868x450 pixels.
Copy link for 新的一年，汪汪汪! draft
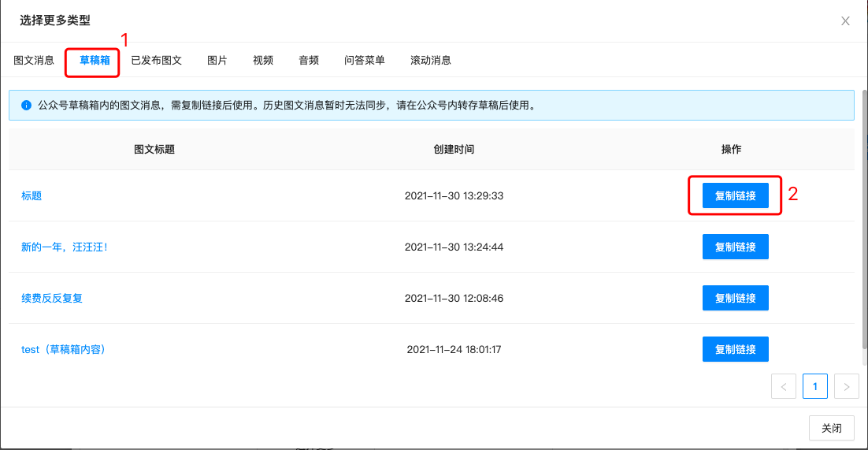735,247
